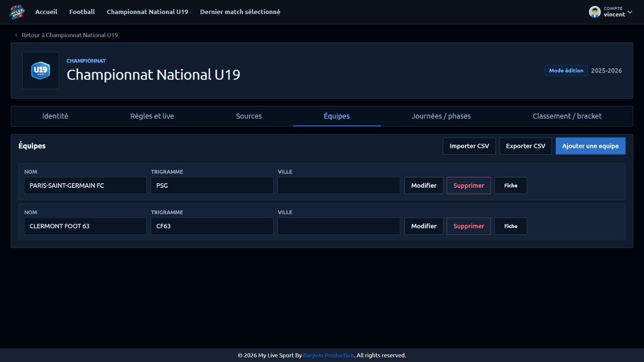Return via Retour à Championnat National U19
Image resolution: width=644 pixels, height=362 pixels.
pyautogui.click(x=67, y=35)
